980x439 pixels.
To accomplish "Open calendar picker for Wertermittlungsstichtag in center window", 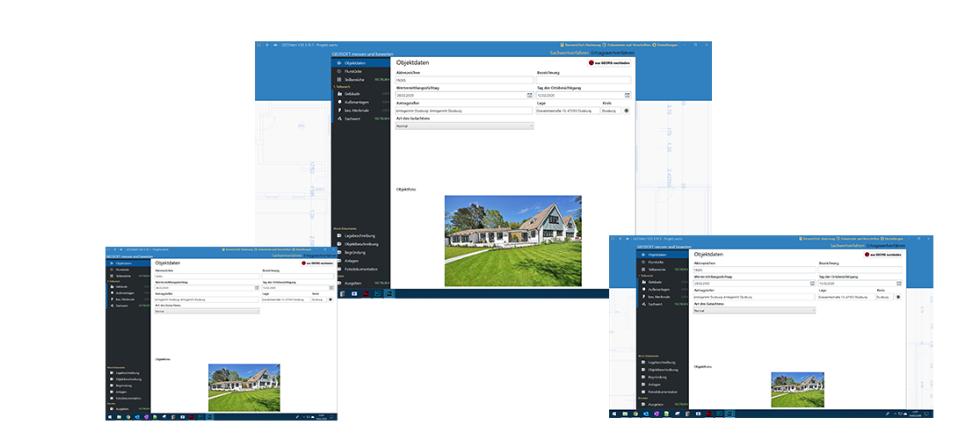I will pos(529,95).
